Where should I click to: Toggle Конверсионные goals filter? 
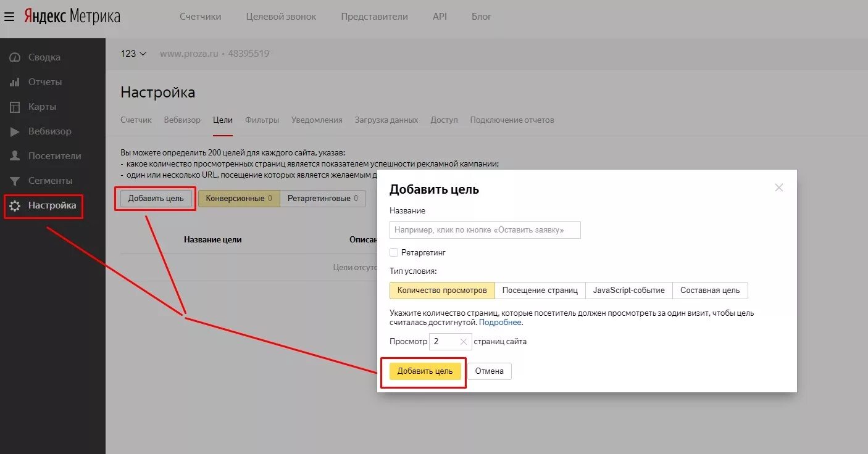[x=239, y=199]
